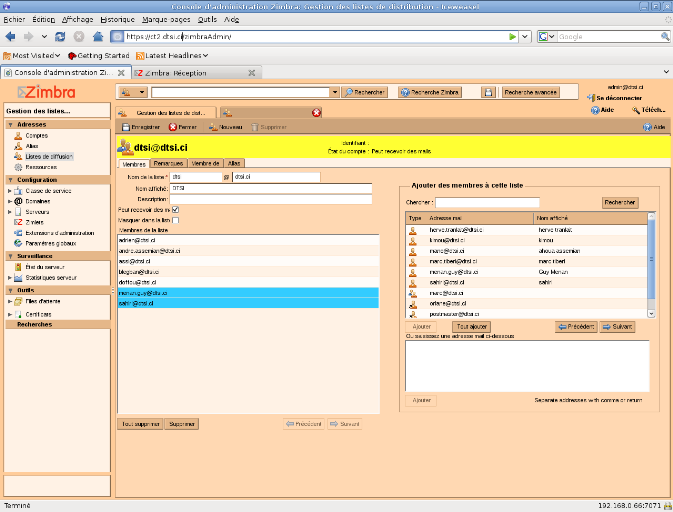Open the Historique menu
The height and width of the screenshot is (512, 673).
(116, 19)
